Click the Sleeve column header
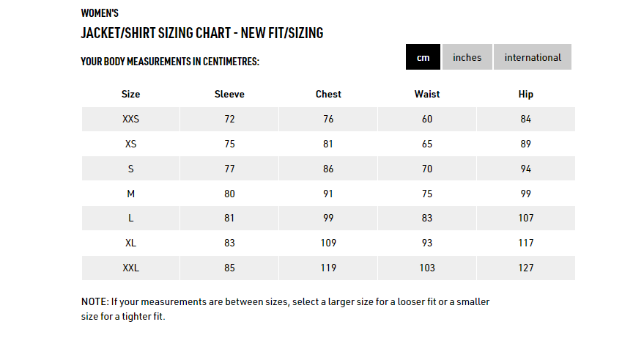The height and width of the screenshot is (352, 644). pyautogui.click(x=229, y=94)
